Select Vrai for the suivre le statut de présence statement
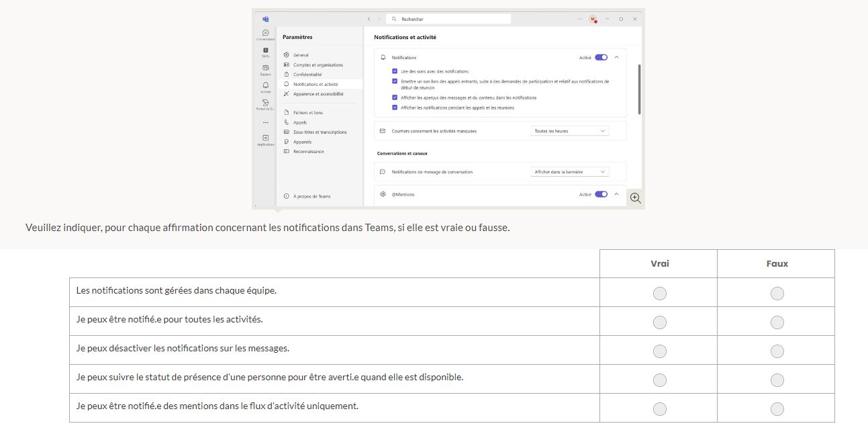 click(x=659, y=380)
